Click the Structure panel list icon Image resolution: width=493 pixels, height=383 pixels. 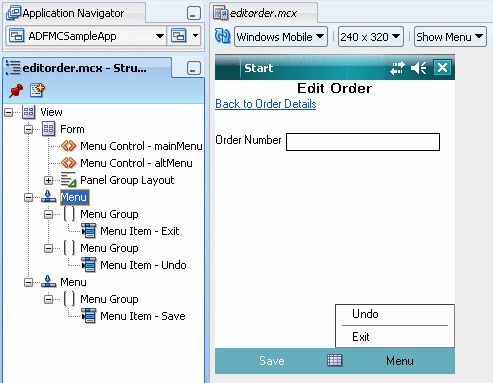point(13,68)
